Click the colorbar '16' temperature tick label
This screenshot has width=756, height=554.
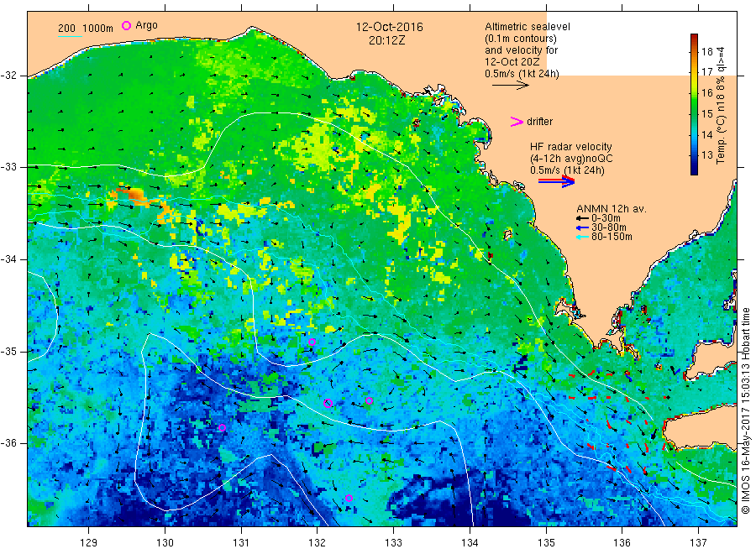706,92
